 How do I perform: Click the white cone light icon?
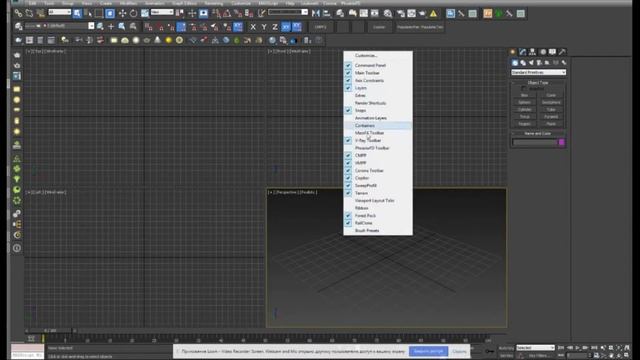tap(157, 40)
